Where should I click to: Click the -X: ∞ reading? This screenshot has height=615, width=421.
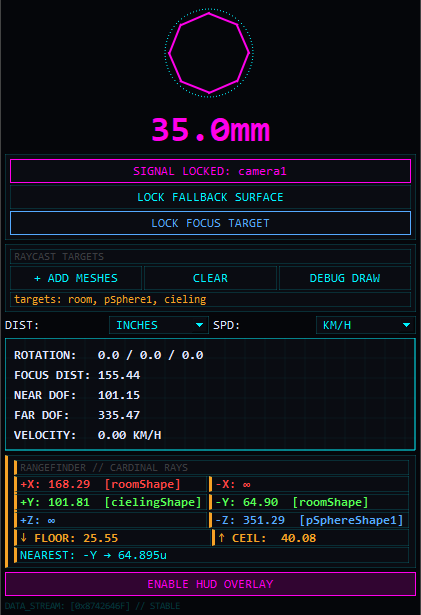pos(309,484)
